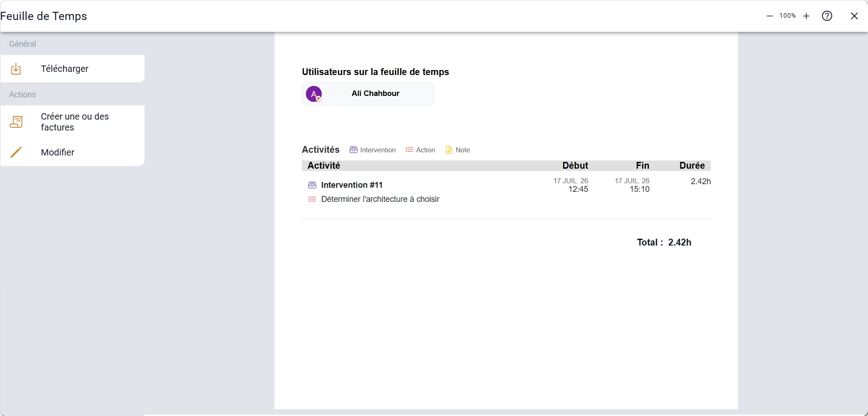
Task: Select action Déterminer l'architecture à choisir
Action: [x=380, y=199]
